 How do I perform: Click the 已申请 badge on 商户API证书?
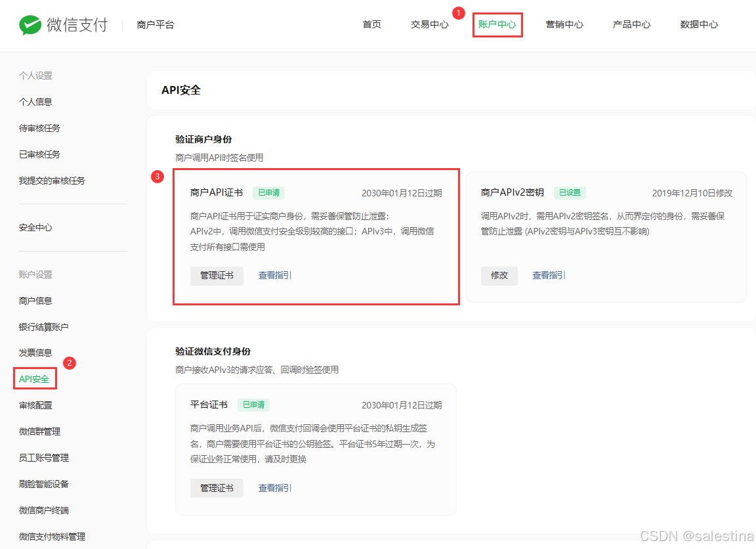click(x=268, y=193)
